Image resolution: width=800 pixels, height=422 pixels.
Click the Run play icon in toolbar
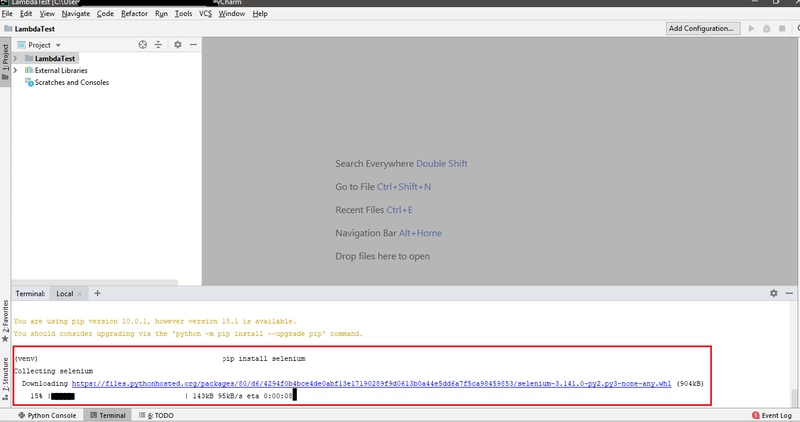pos(752,29)
